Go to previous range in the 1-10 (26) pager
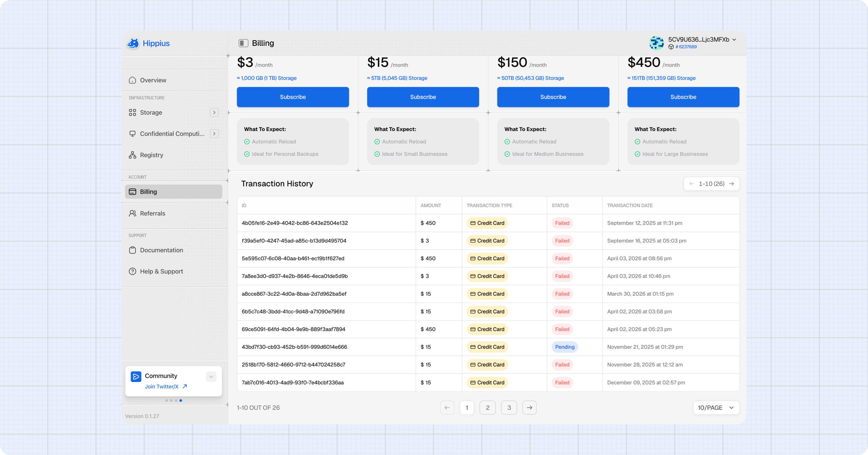 coord(692,184)
